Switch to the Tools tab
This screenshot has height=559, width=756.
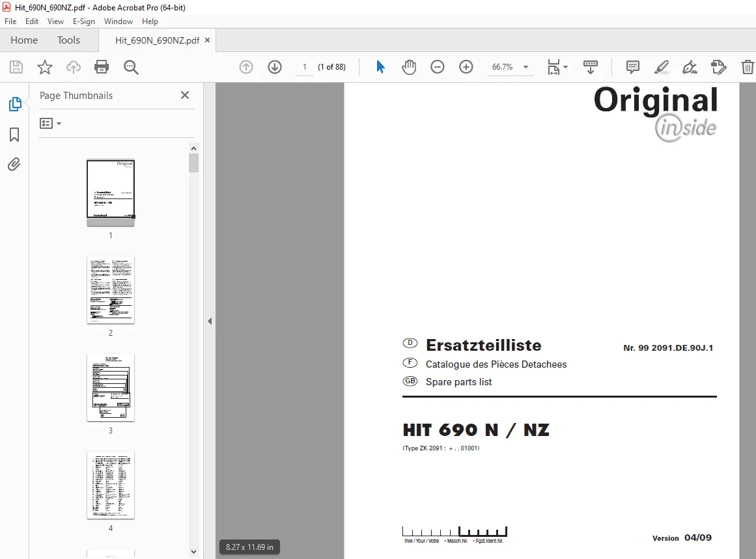68,40
